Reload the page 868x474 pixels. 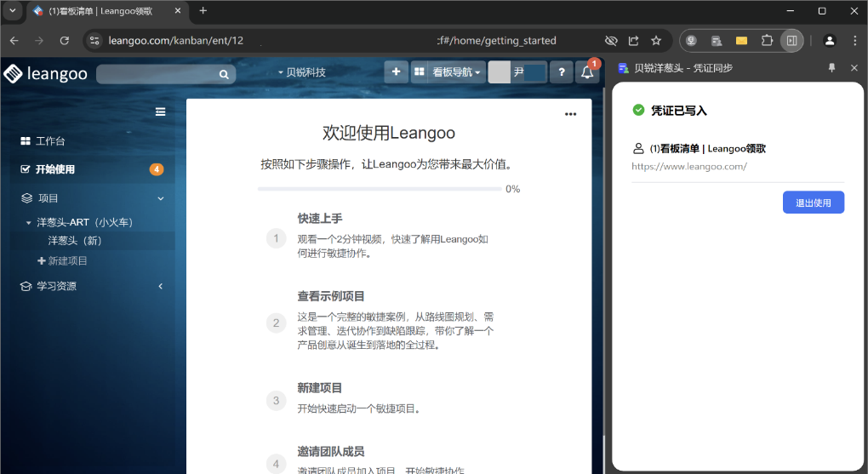click(64, 41)
